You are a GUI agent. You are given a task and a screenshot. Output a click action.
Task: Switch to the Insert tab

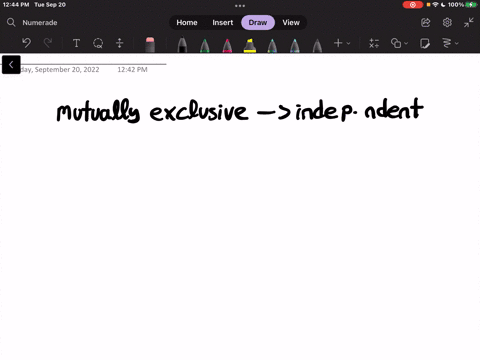click(223, 22)
